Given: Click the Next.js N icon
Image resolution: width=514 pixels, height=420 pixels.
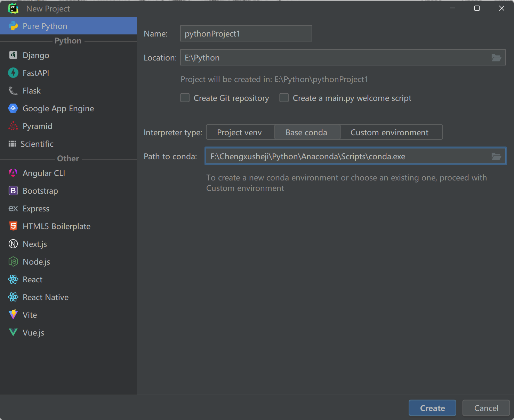Looking at the screenshot, I should click(x=13, y=244).
